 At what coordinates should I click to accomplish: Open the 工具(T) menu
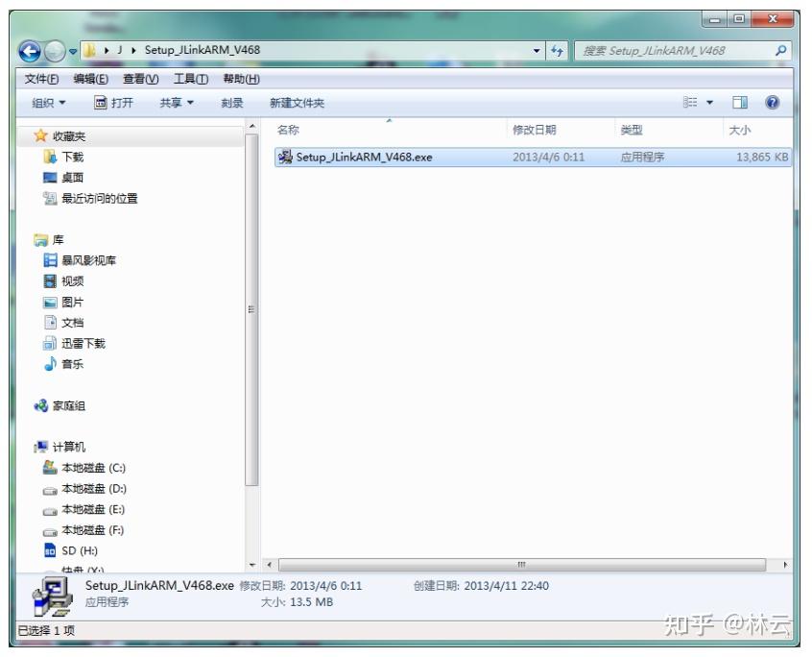191,79
